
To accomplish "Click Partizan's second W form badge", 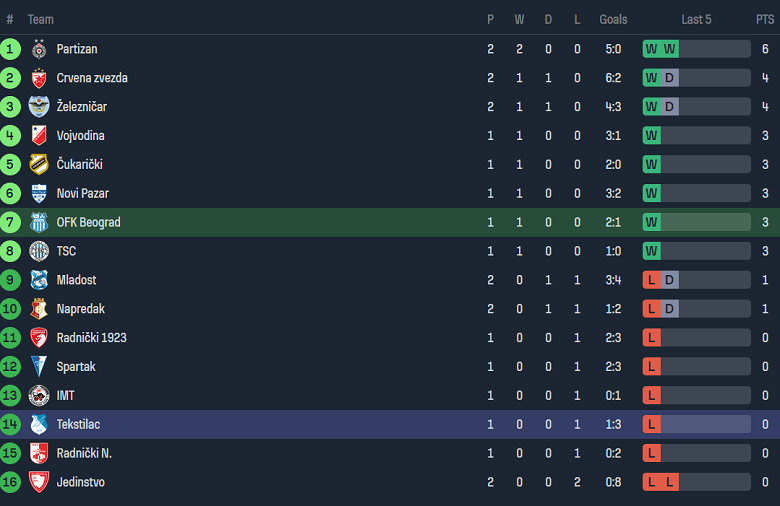I will [x=670, y=49].
